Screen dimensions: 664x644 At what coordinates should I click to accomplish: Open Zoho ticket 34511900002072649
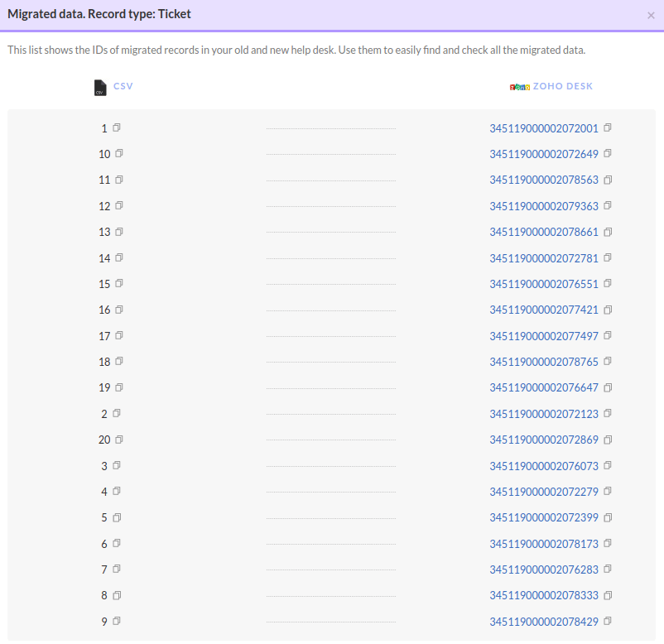tap(544, 154)
